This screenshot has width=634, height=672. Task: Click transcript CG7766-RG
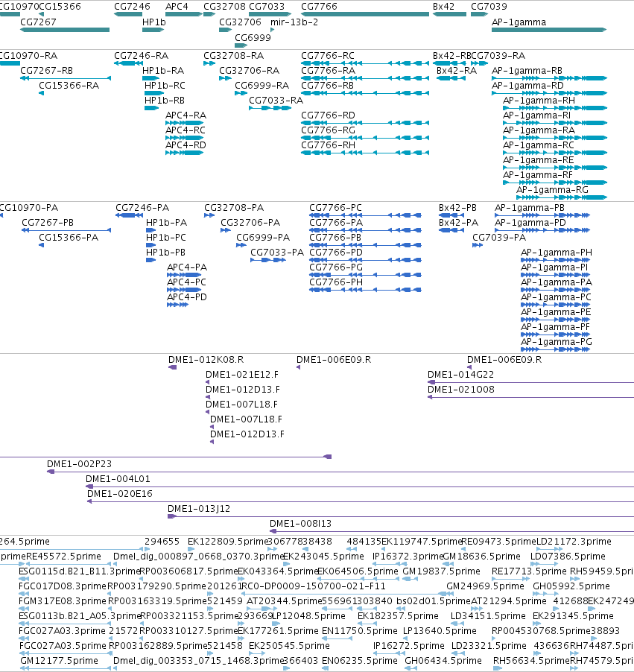pyautogui.click(x=328, y=130)
